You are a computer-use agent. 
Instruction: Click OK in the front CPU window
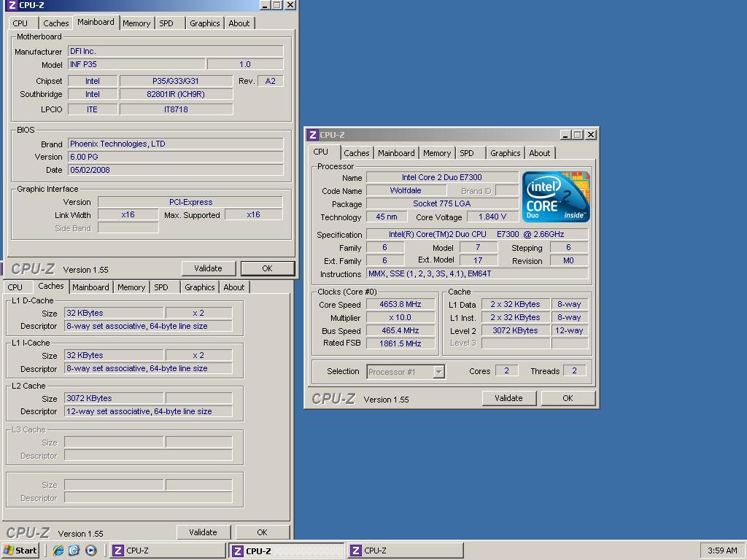click(x=568, y=398)
